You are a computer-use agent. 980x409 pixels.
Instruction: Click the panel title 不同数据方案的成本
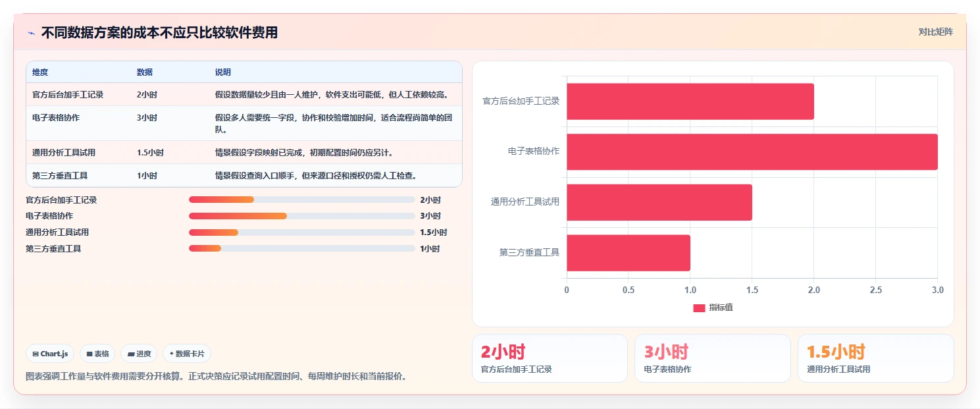pyautogui.click(x=159, y=32)
